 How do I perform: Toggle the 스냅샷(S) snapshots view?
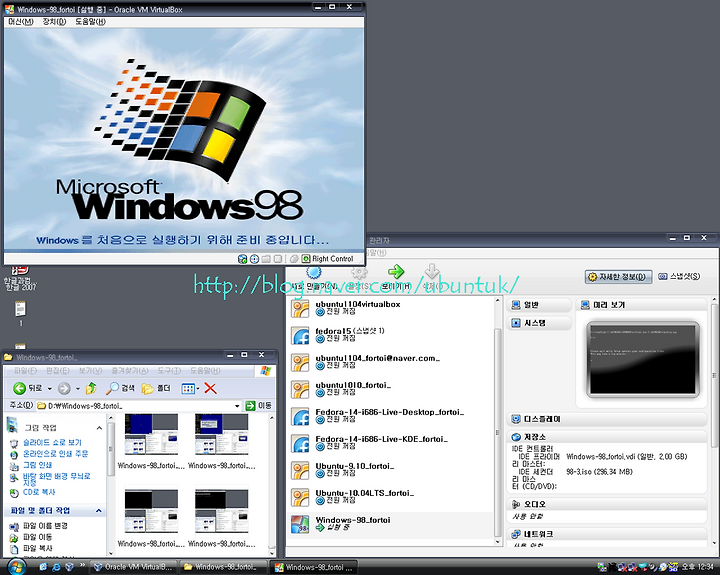tap(679, 276)
